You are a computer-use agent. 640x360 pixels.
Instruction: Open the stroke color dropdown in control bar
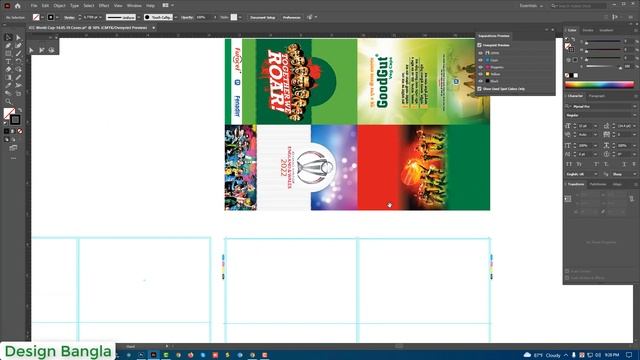point(57,18)
